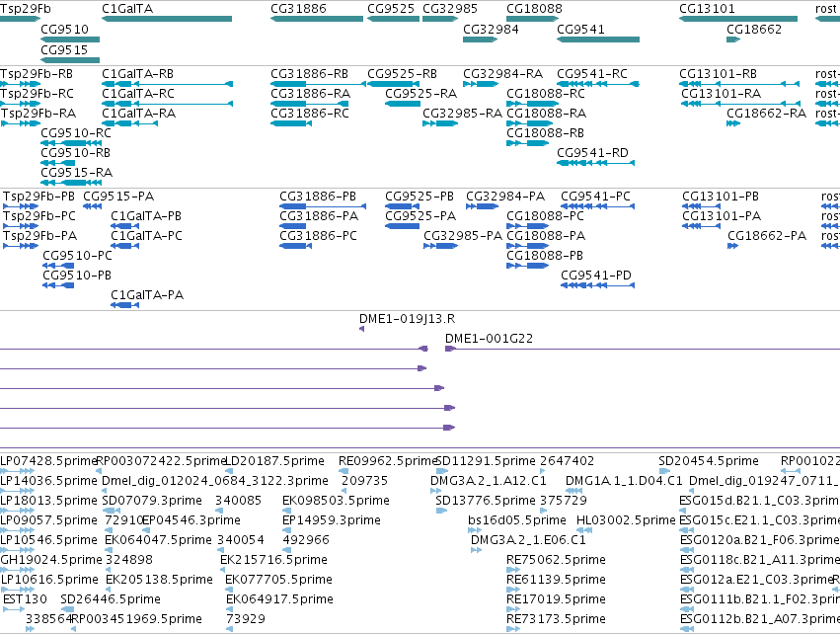Select the CG9510 gene label
The width and height of the screenshot is (840, 634).
(x=65, y=29)
